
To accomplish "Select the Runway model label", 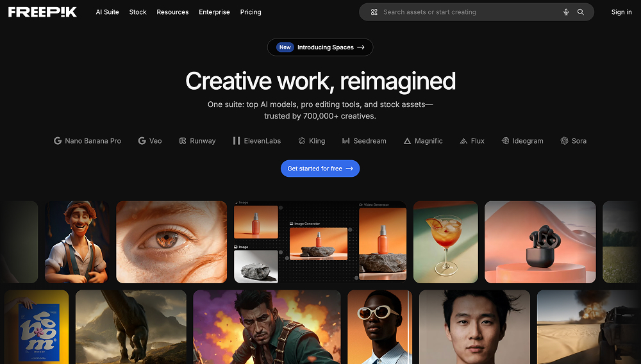I will click(203, 141).
